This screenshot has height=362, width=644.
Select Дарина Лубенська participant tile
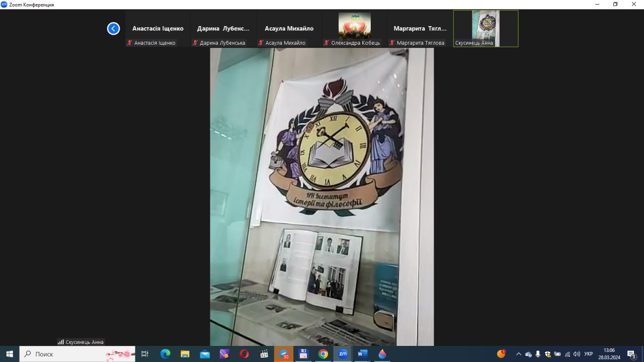point(223,29)
